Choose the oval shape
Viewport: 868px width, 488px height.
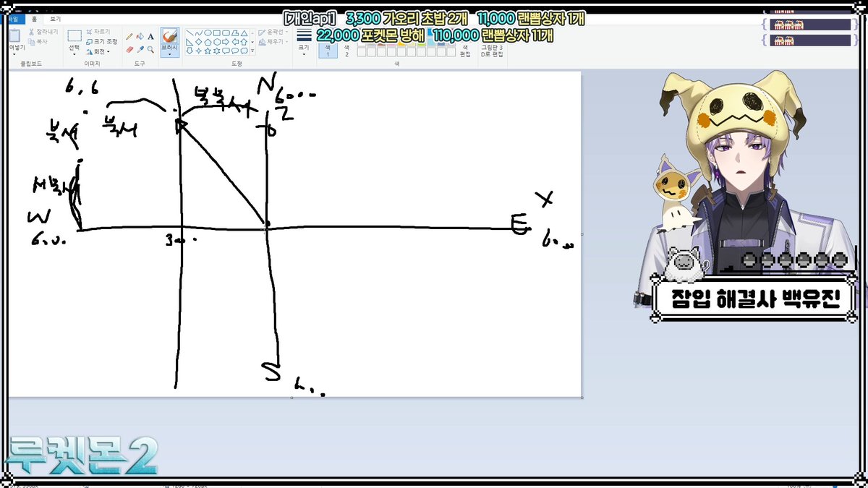[x=208, y=33]
